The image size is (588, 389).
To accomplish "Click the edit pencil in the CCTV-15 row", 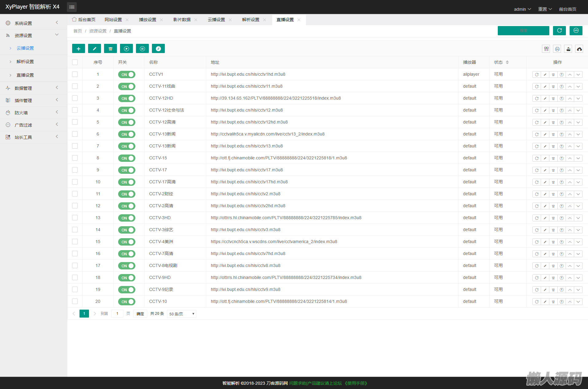I will click(x=545, y=158).
